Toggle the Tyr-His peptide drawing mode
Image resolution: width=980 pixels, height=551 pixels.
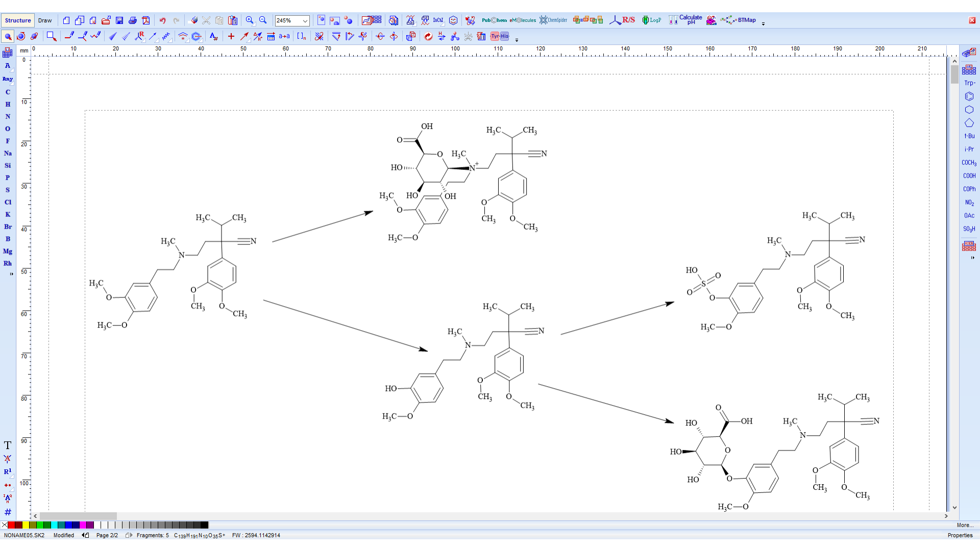point(499,36)
